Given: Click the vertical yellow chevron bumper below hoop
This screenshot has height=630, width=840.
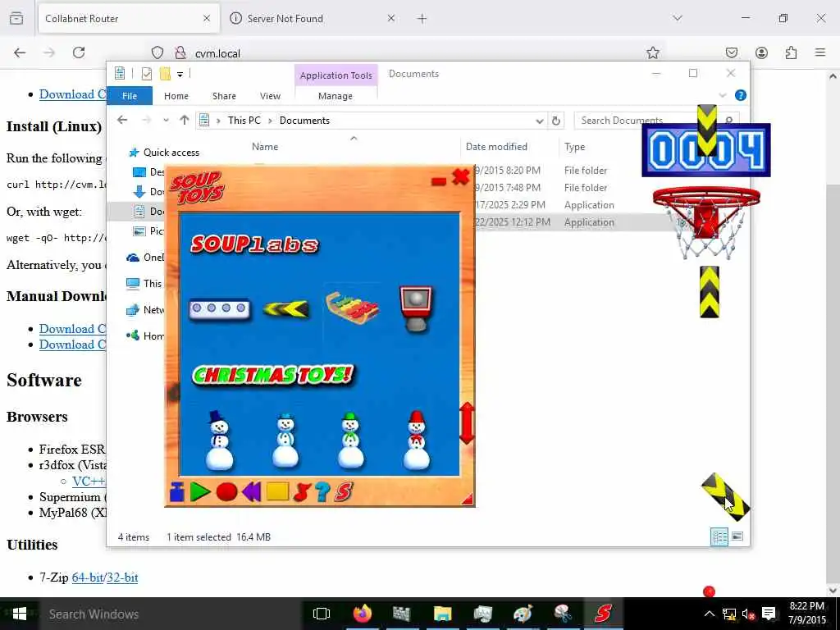Looking at the screenshot, I should pyautogui.click(x=710, y=292).
